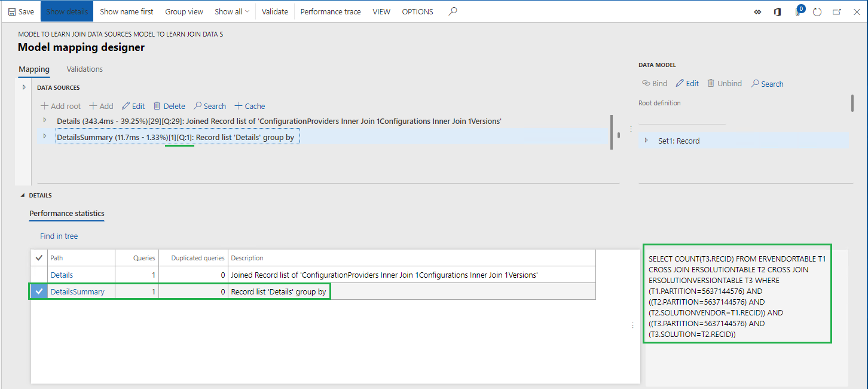Check the Details row in the statistics grid
Viewport: 868px width, 389px height.
(39, 275)
